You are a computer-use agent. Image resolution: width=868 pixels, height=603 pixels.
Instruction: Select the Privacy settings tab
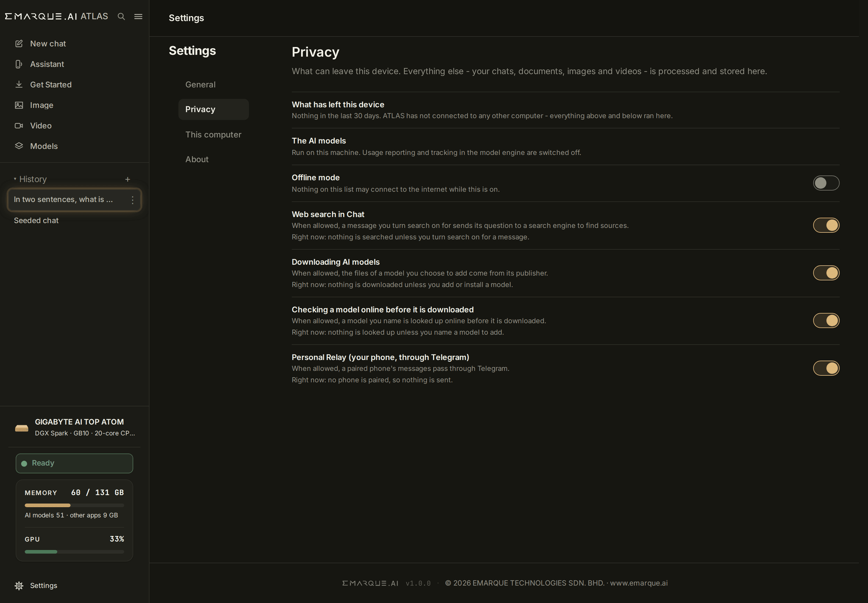coord(214,109)
